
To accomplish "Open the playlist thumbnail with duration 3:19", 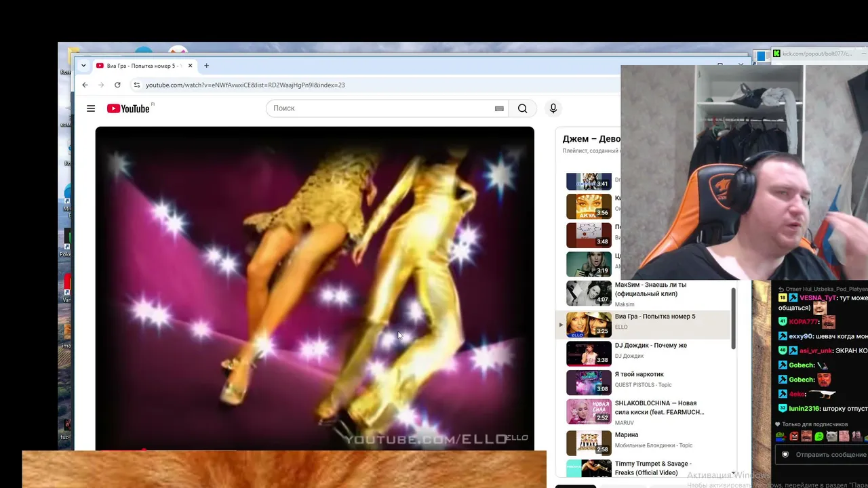I will (x=589, y=264).
